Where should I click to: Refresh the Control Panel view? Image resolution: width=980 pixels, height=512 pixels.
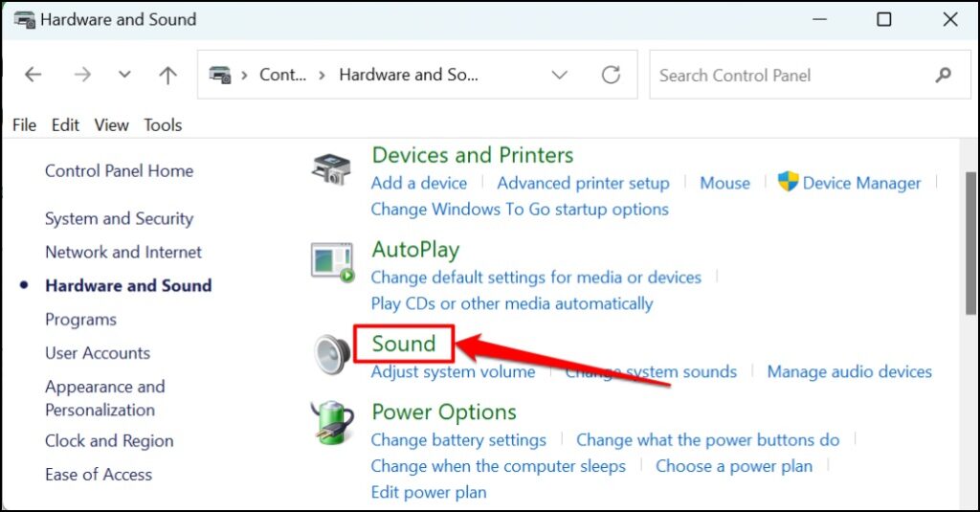611,76
